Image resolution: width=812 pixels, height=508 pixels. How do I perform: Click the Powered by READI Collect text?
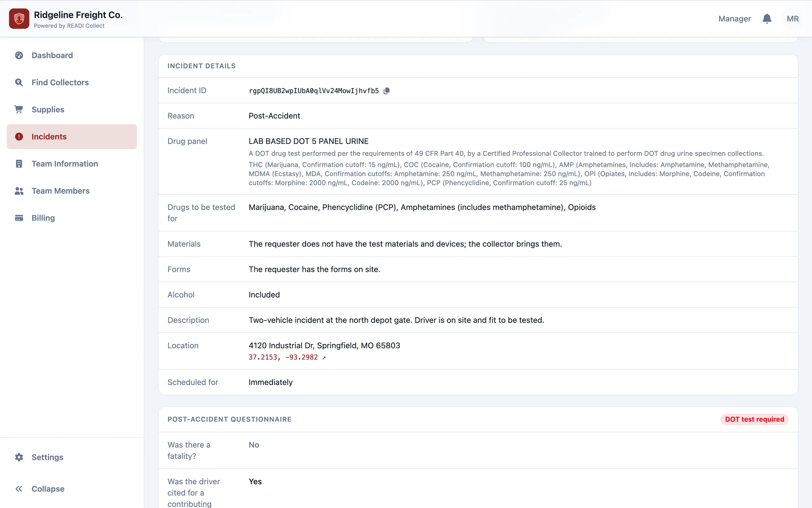[69, 26]
